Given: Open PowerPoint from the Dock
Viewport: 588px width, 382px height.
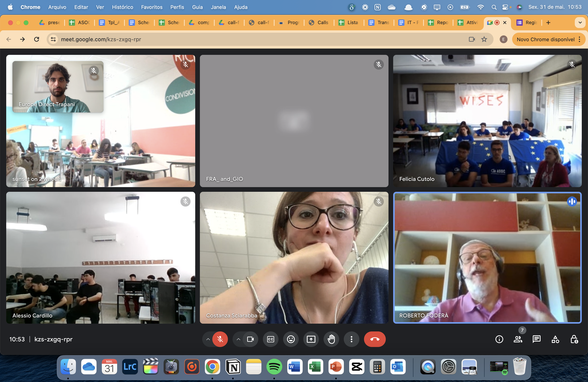Looking at the screenshot, I should coord(336,367).
